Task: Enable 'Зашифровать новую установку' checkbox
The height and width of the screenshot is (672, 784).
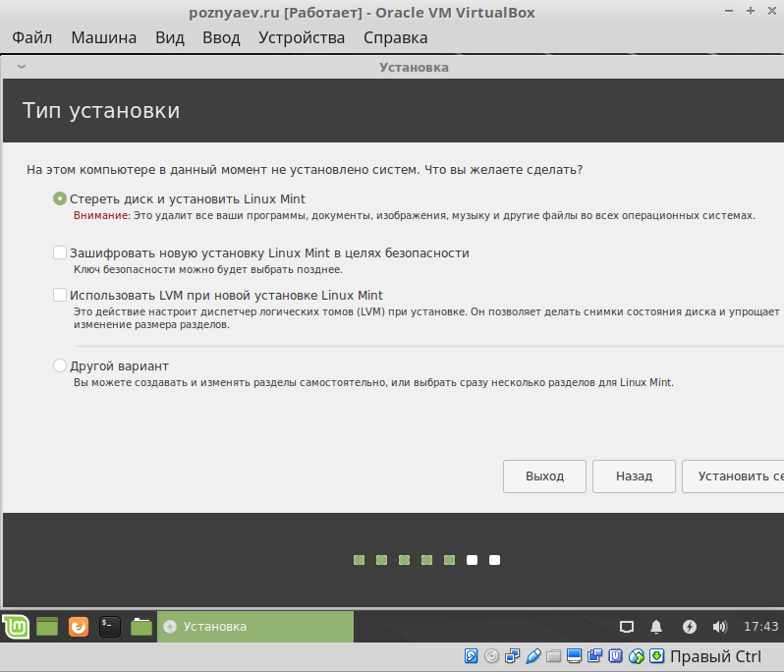Action: tap(60, 252)
